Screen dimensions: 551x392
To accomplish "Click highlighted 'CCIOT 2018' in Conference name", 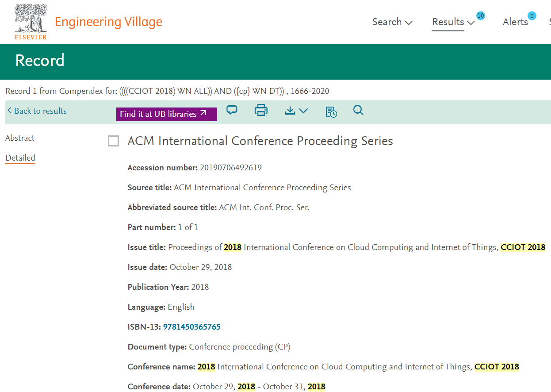I will [497, 367].
